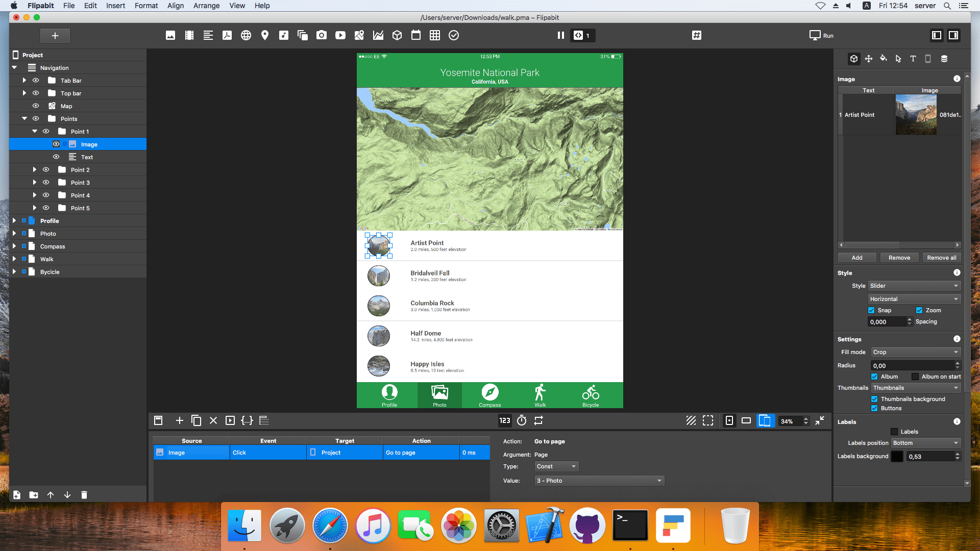980x551 pixels.
Task: Hide the Text layer in Point 1
Action: 56,157
